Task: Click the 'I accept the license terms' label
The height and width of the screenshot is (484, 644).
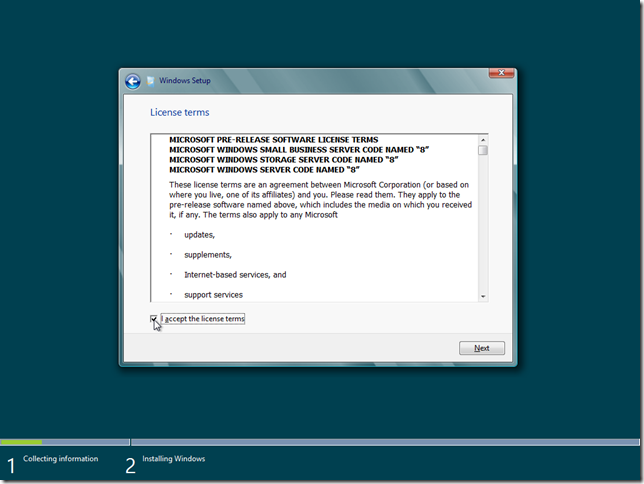Action: pyautogui.click(x=203, y=319)
